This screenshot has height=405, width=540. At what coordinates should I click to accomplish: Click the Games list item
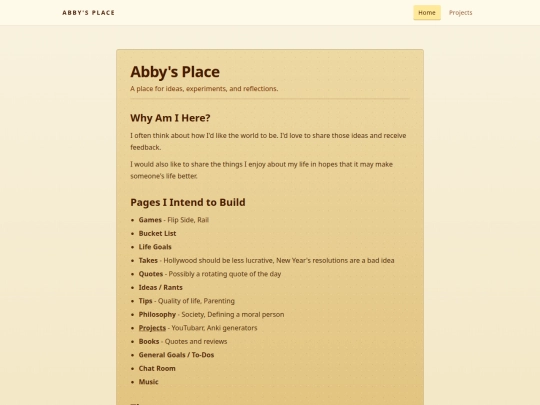pyautogui.click(x=174, y=220)
